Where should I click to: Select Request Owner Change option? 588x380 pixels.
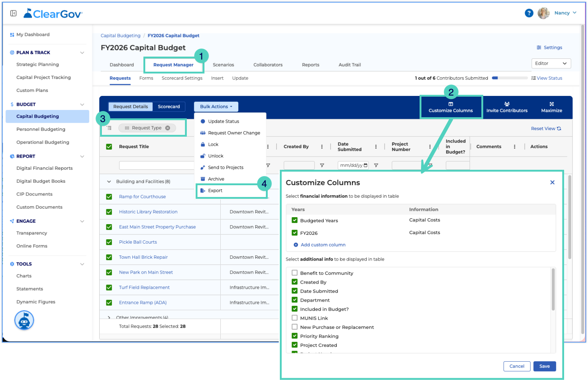[x=234, y=133]
